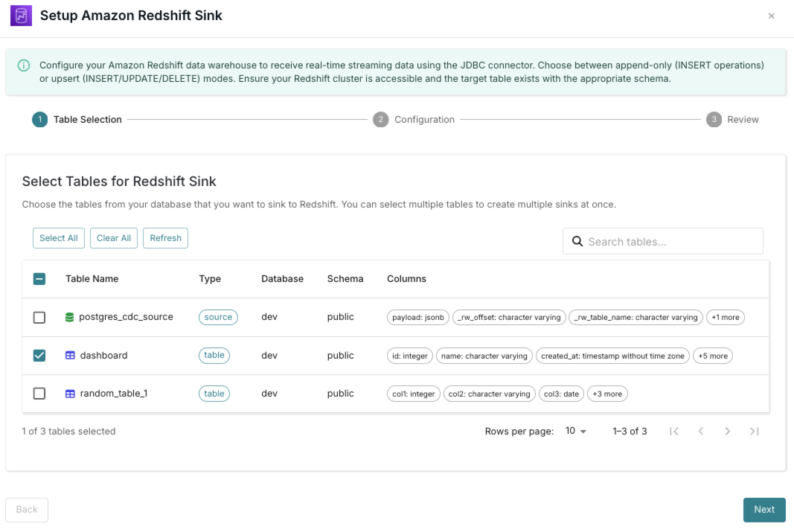The width and height of the screenshot is (794, 532).
Task: Close the Setup Amazon Redshift Sink dialog
Action: click(771, 16)
